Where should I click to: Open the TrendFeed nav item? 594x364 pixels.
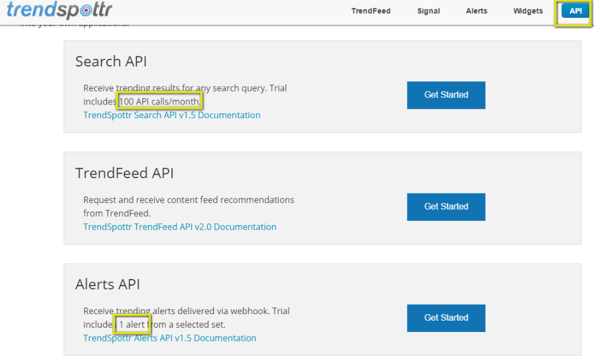[x=371, y=11]
